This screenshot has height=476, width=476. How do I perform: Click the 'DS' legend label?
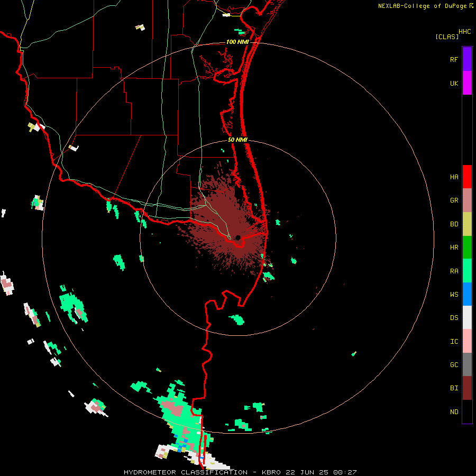click(x=454, y=318)
